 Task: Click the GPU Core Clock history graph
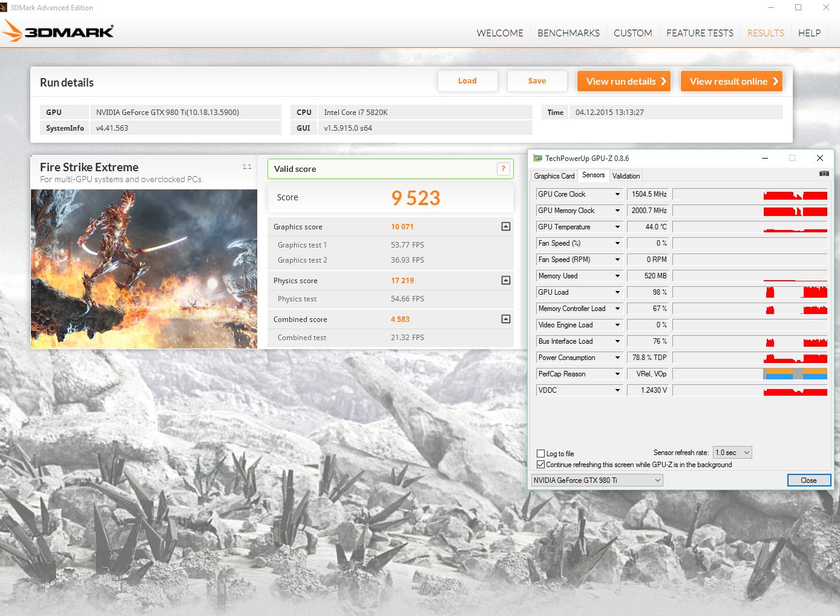pos(750,194)
